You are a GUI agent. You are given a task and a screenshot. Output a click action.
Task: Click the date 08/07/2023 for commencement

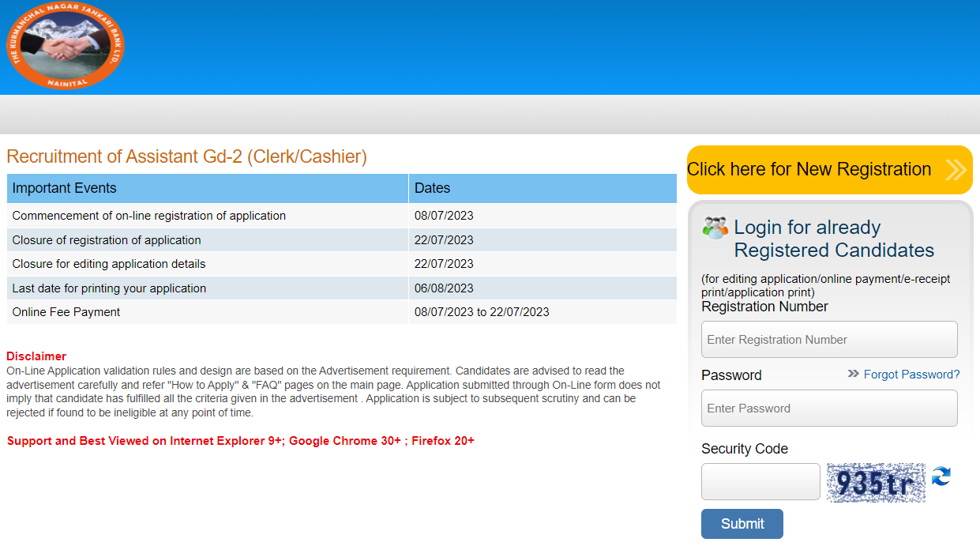point(444,216)
